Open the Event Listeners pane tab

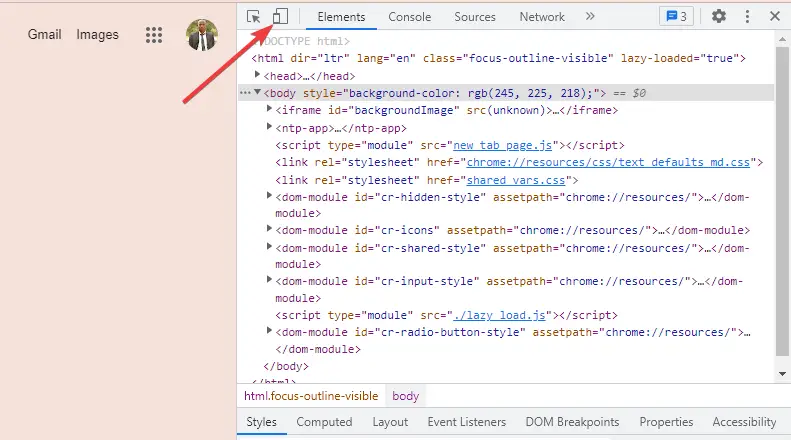click(467, 422)
